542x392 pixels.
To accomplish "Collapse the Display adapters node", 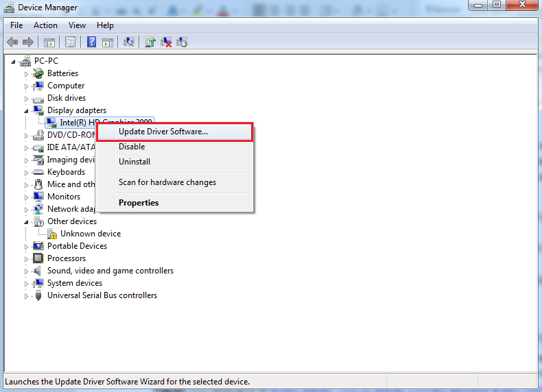I will click(x=27, y=110).
